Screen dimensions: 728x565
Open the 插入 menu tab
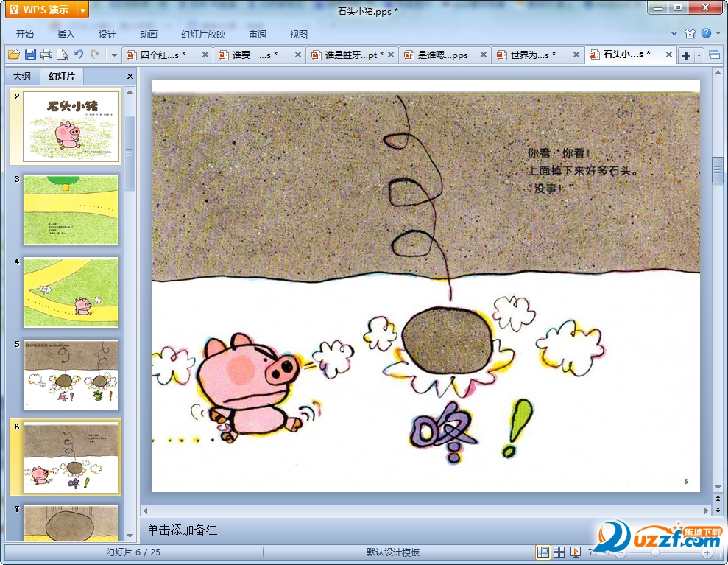click(x=66, y=34)
